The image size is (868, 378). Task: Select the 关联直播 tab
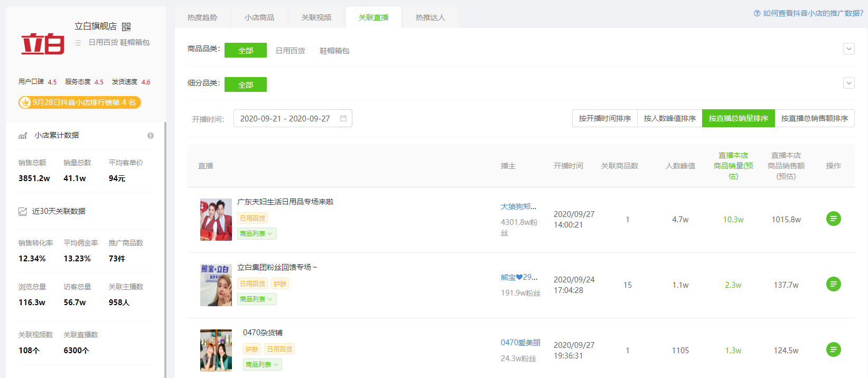(374, 17)
